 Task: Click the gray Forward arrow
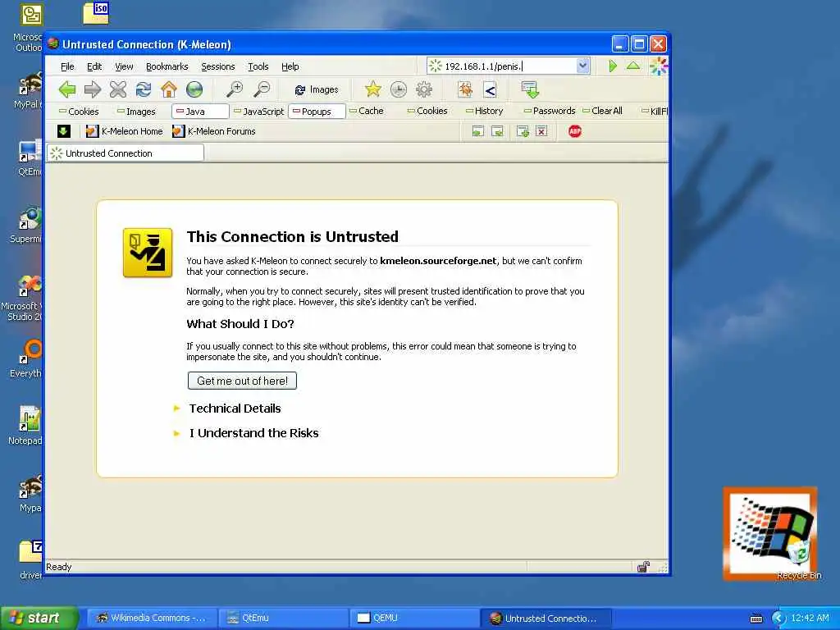click(93, 89)
